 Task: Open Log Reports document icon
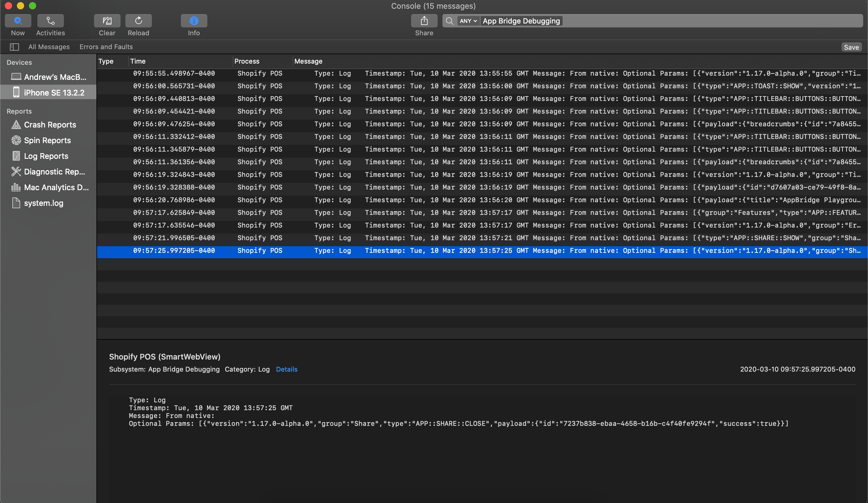tap(16, 156)
